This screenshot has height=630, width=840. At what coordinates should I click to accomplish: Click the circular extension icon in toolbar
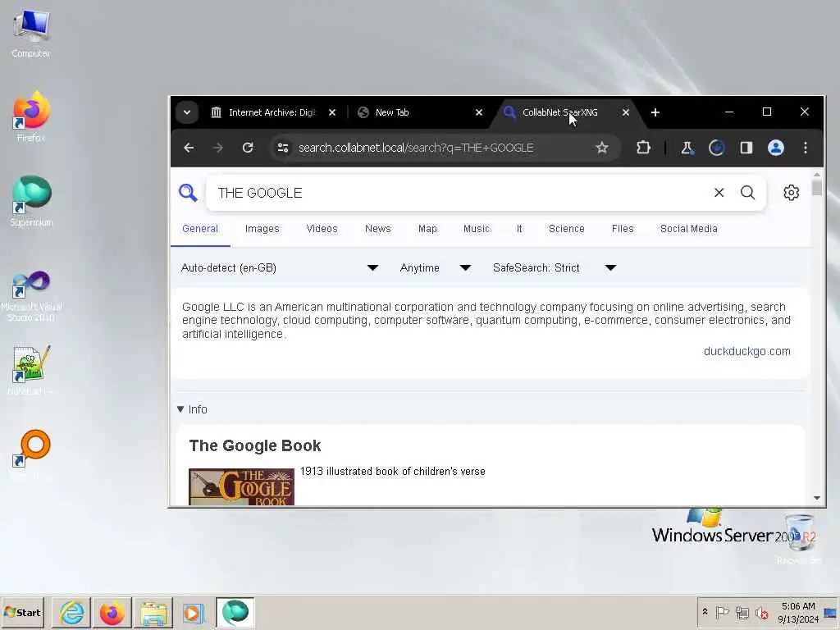point(716,148)
